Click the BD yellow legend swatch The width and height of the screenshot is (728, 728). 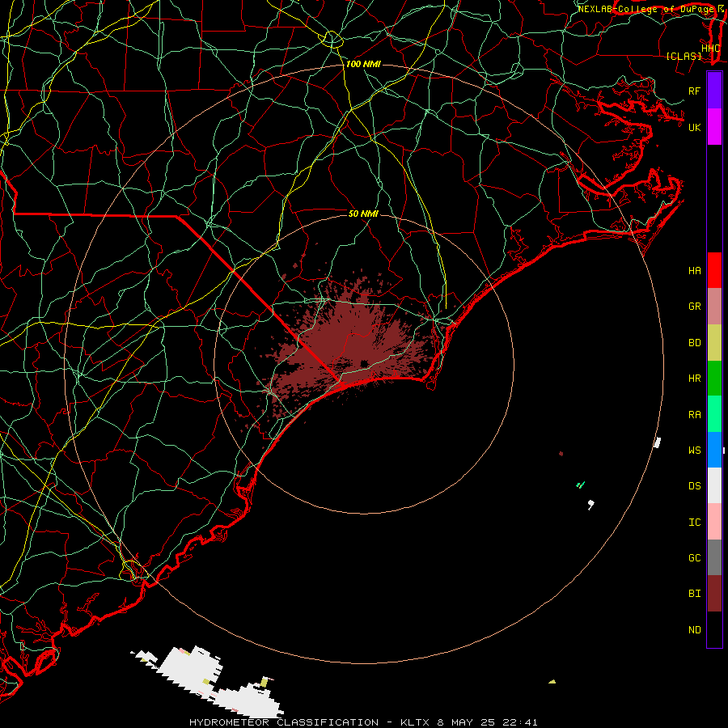coord(714,343)
